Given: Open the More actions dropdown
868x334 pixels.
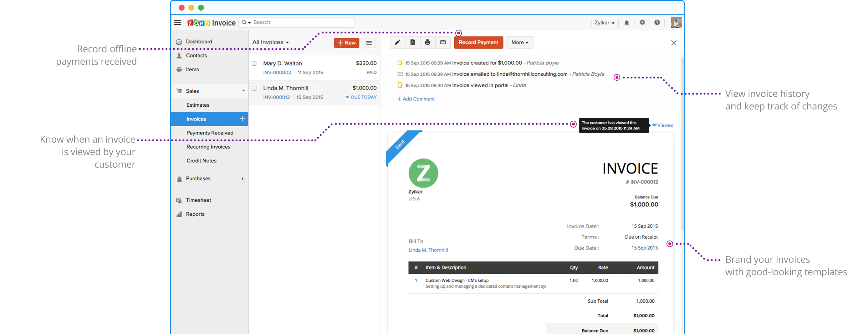Looking at the screenshot, I should click(520, 43).
